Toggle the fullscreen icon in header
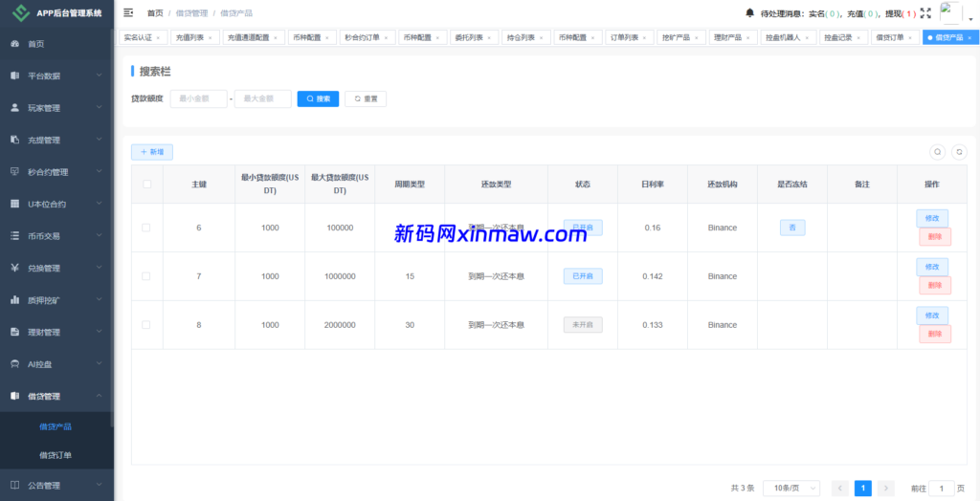Screen dimensions: 980x501 (x=925, y=12)
